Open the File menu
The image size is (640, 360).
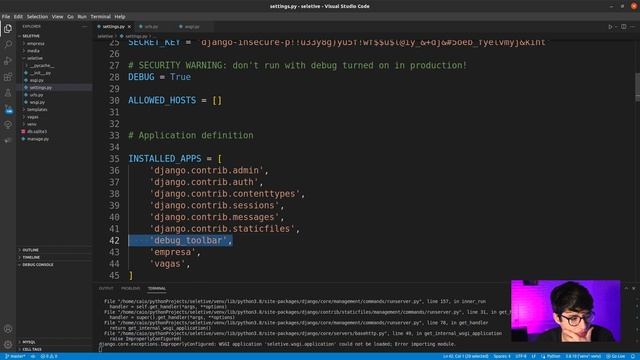(x=6, y=17)
